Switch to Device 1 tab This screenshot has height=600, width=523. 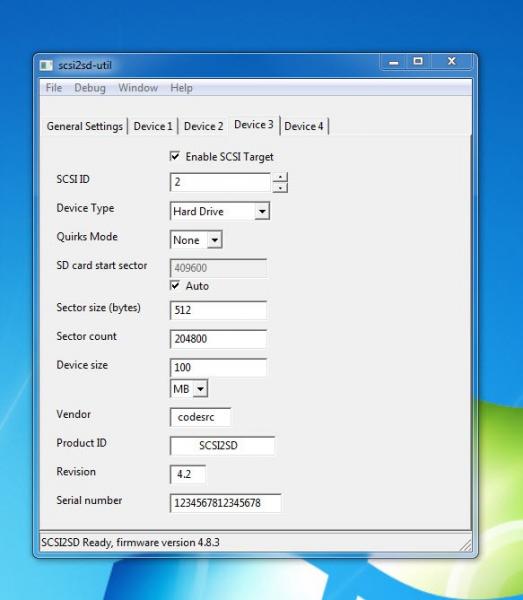(x=153, y=126)
